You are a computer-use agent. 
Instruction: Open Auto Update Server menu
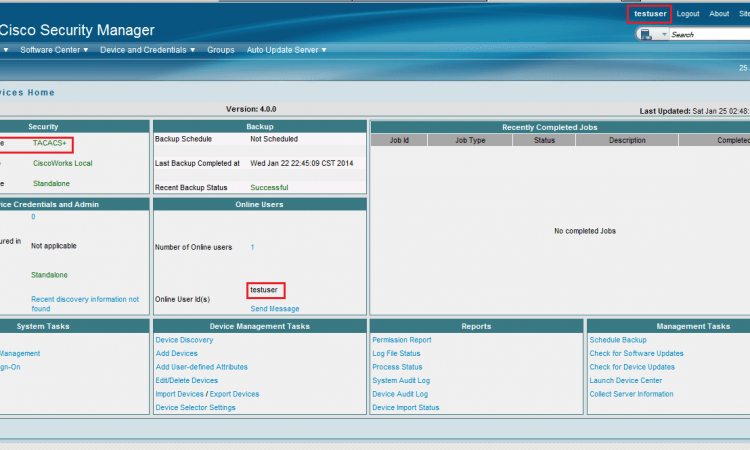tap(282, 50)
